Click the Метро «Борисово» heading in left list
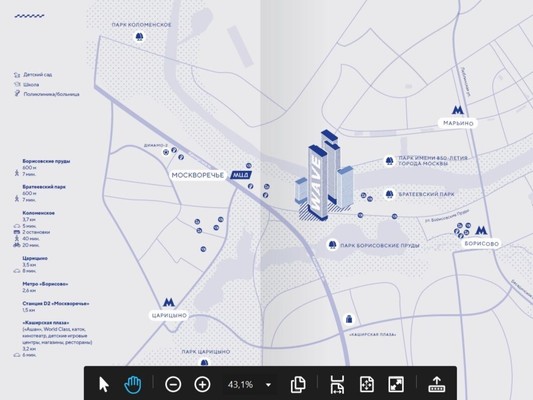The height and width of the screenshot is (400, 533). (45, 284)
